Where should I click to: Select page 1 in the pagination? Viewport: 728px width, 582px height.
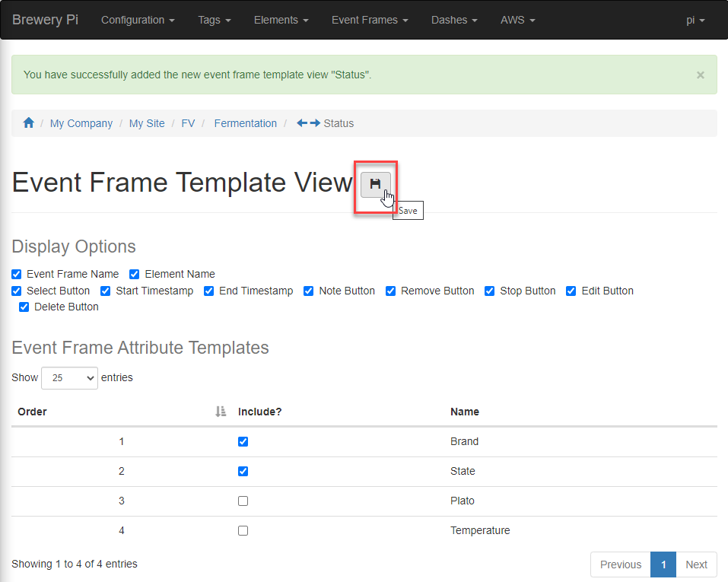coord(663,565)
